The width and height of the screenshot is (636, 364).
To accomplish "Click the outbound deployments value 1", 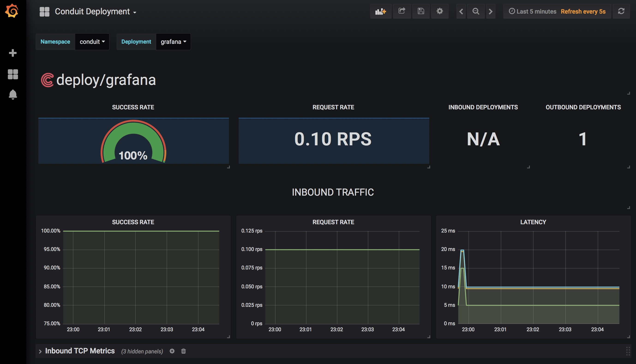I will pos(583,139).
